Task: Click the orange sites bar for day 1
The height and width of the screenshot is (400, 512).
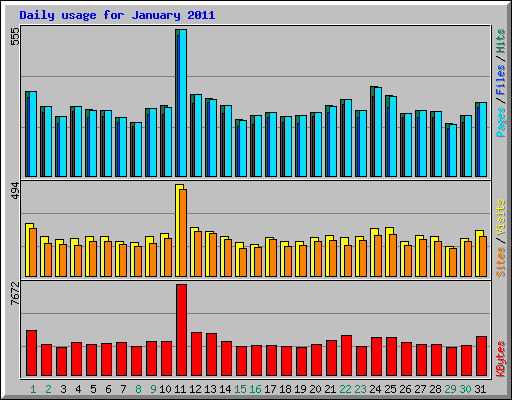Action: coord(33,252)
